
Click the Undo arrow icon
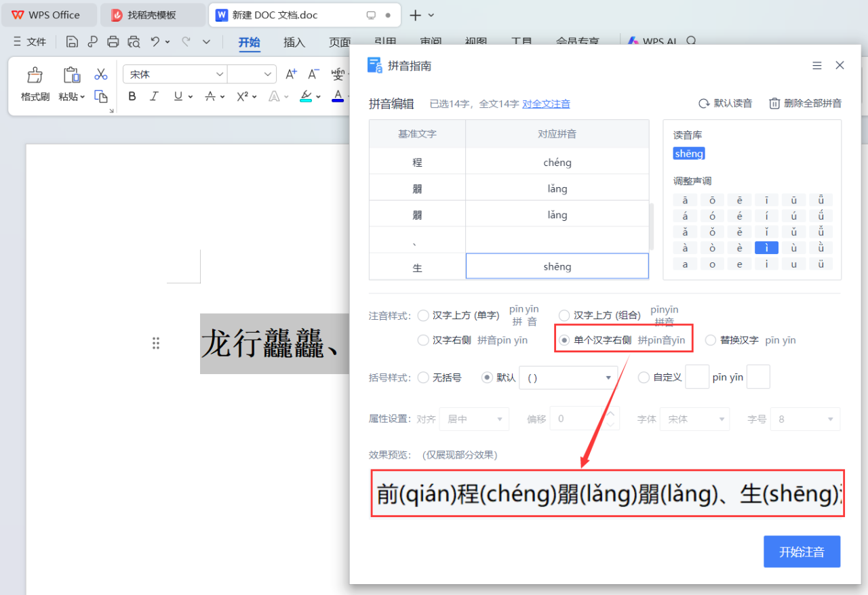(x=155, y=42)
